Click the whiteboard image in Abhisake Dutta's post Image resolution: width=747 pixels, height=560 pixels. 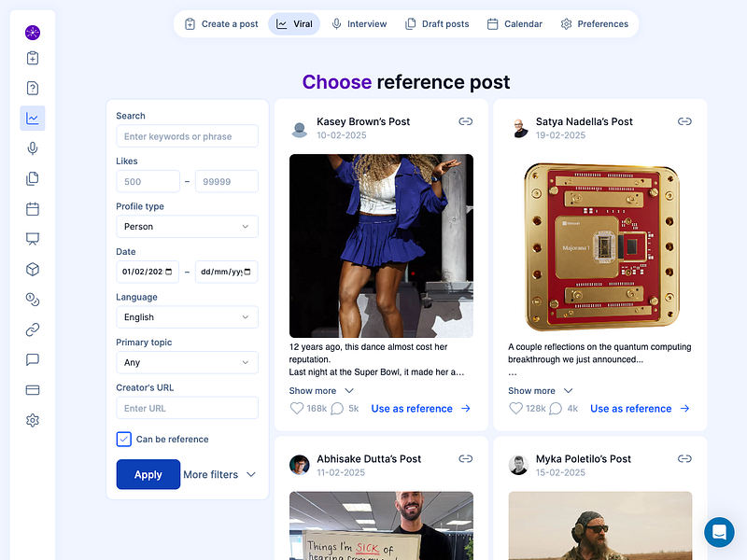381,525
